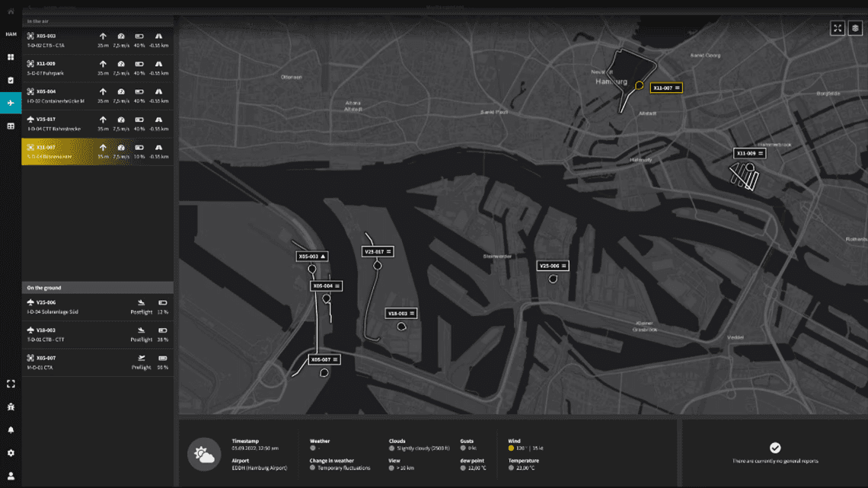Click the X05-007 map label
868x488 pixels.
[x=324, y=359]
